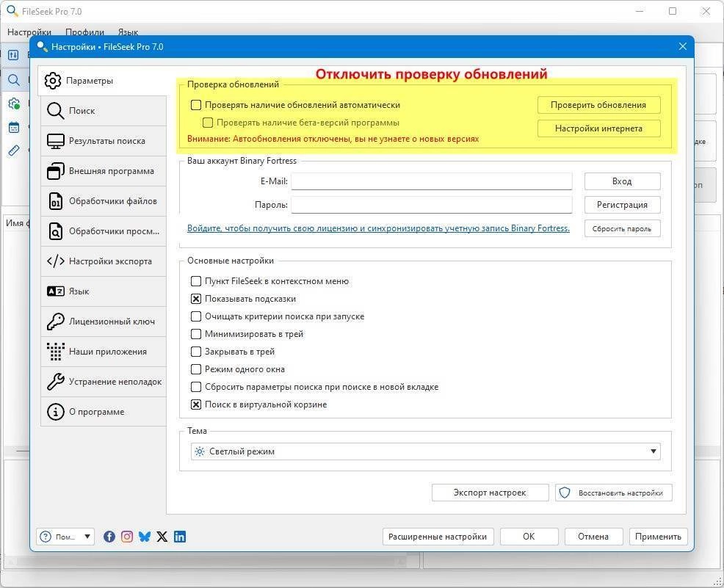Image resolution: width=724 pixels, height=588 pixels.
Task: Open the Внешняя программа tab
Action: click(104, 171)
